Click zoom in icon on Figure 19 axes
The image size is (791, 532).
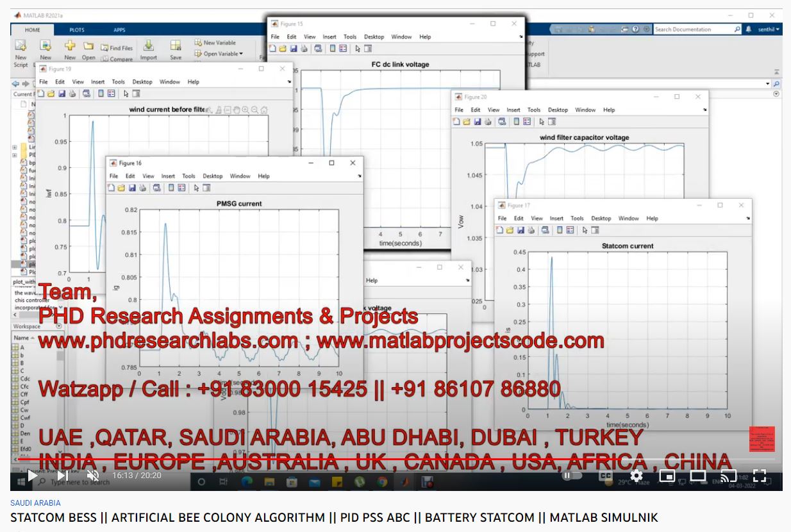click(246, 110)
